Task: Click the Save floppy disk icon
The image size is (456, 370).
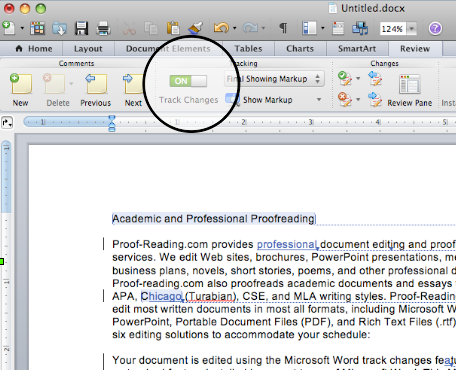Action: pos(81,28)
